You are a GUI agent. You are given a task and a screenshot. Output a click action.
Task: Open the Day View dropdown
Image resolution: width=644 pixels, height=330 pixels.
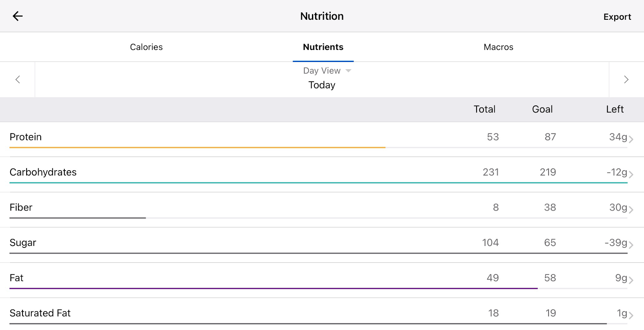321,70
